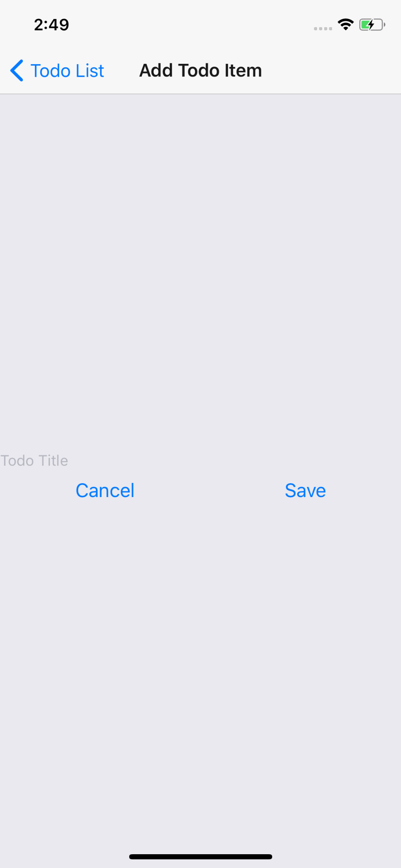401x868 pixels.
Task: Focus the Todo Title text field
Action: [x=200, y=460]
